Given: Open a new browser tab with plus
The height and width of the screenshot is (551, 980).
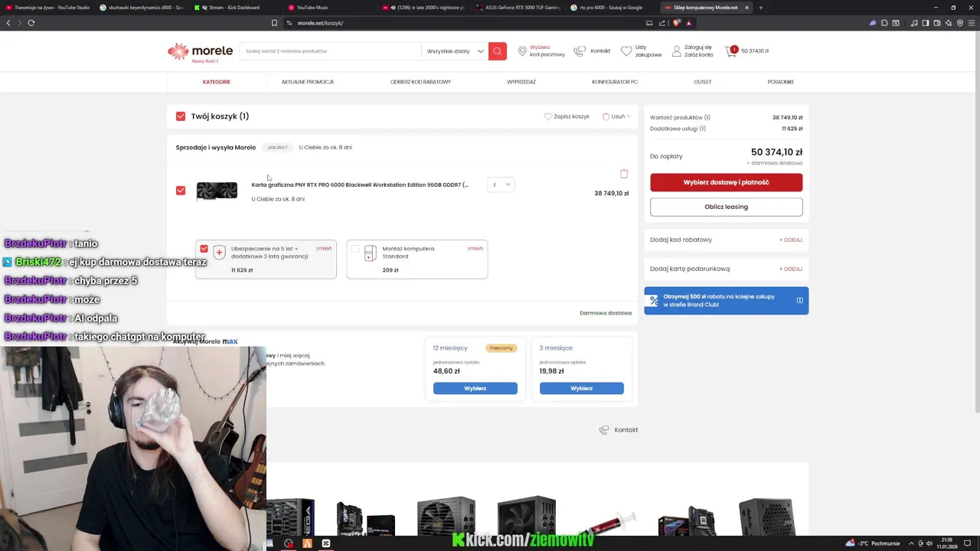Looking at the screenshot, I should pos(760,8).
